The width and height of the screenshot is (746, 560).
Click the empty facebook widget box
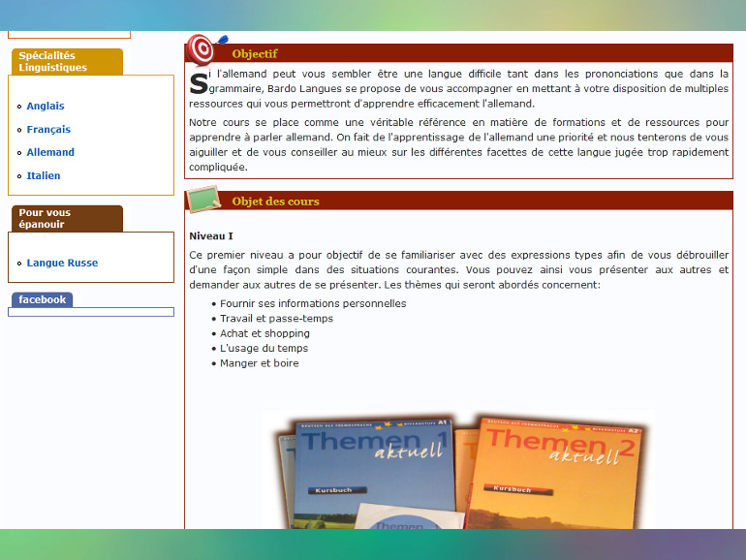point(91,312)
